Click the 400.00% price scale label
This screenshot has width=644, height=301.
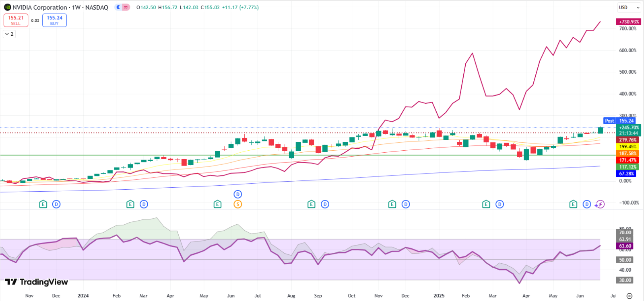pos(628,94)
